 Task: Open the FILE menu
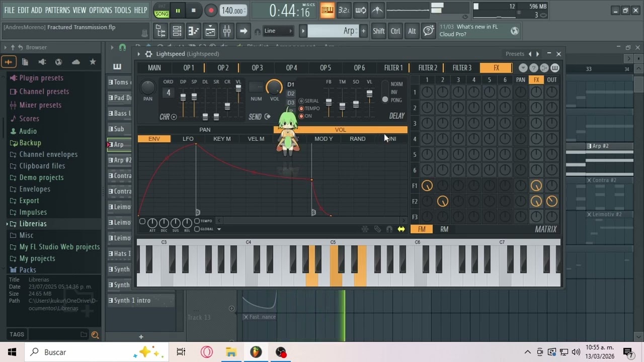9,10
